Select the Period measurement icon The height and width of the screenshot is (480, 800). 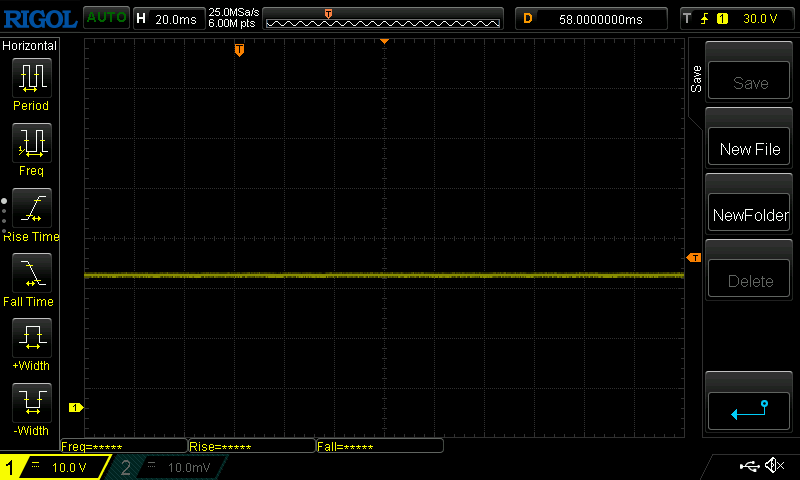pos(32,78)
